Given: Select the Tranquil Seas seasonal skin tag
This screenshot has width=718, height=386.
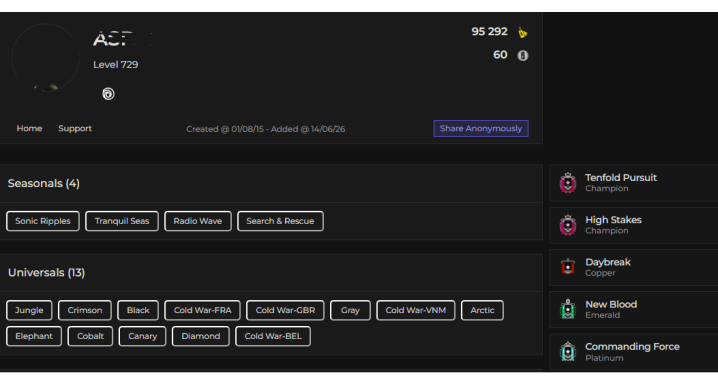Looking at the screenshot, I should tap(122, 221).
